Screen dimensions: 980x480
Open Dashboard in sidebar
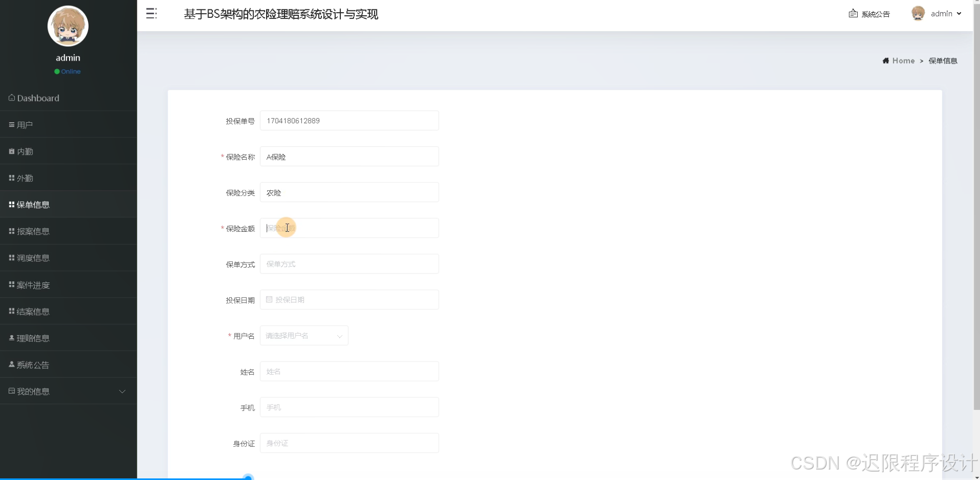[x=68, y=98]
